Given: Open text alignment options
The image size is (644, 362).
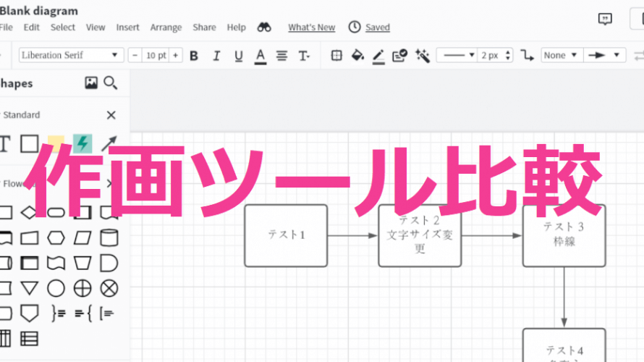Looking at the screenshot, I should pos(281,56).
